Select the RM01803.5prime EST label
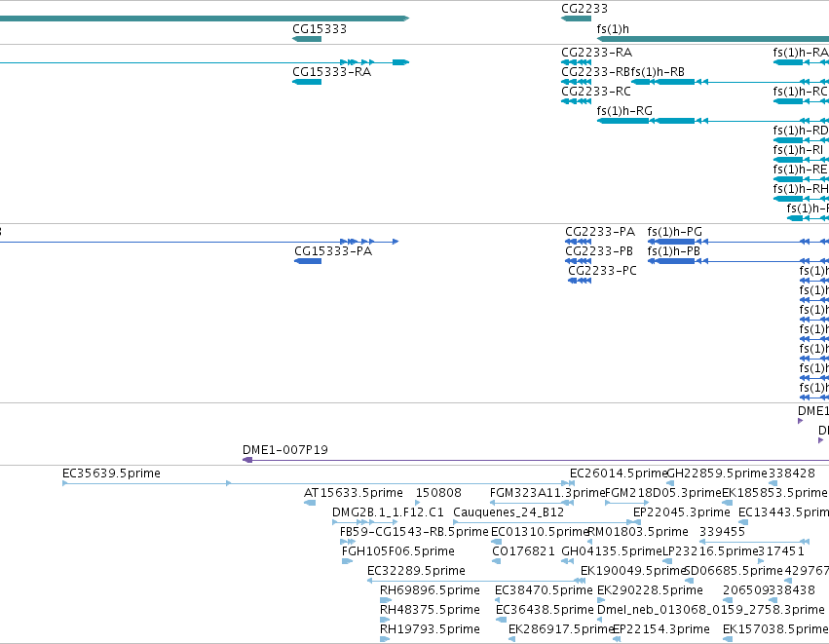The image size is (829, 644). coord(638,532)
